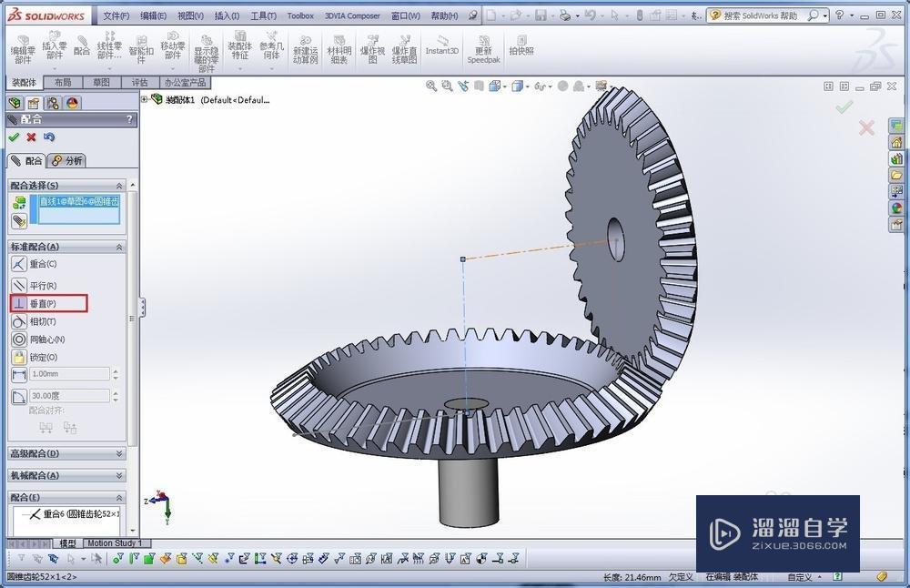
Task: Collapse the 配合(E) mates list section
Action: tap(119, 498)
